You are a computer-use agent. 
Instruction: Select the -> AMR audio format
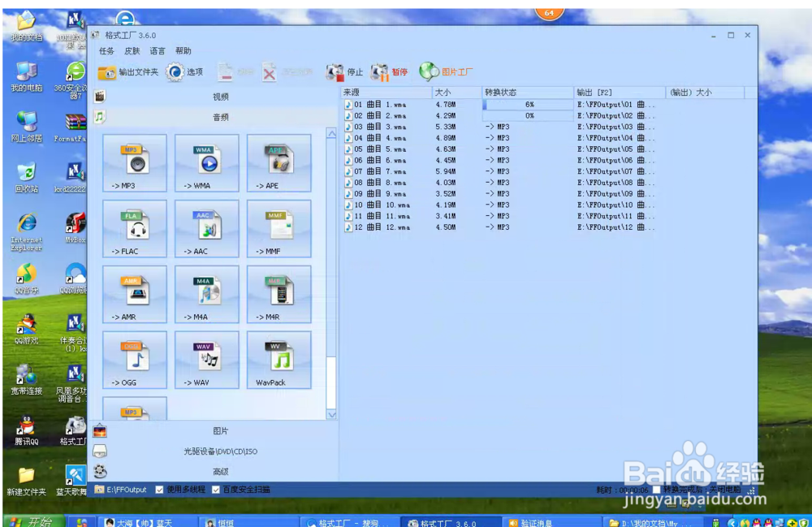[135, 295]
